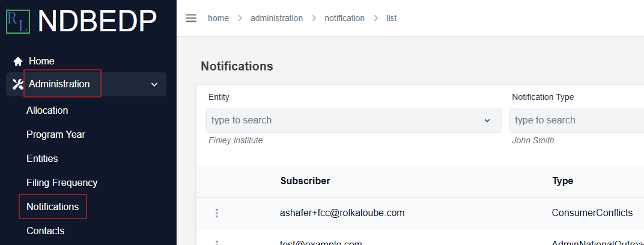Click the home breadcrumb link
Image resolution: width=644 pixels, height=245 pixels.
click(218, 18)
